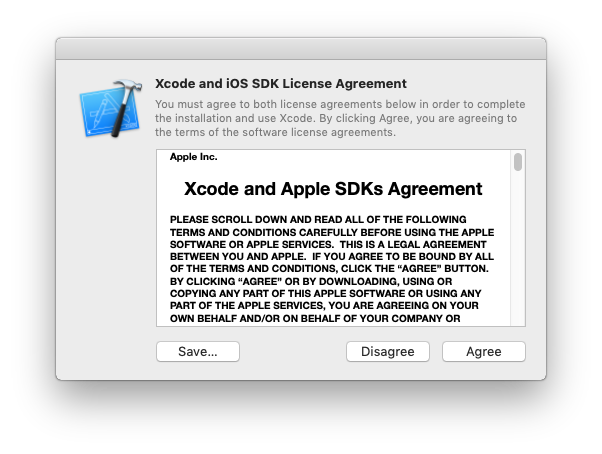Image resolution: width=602 pixels, height=454 pixels.
Task: Click the Disagree button
Action: coord(388,352)
